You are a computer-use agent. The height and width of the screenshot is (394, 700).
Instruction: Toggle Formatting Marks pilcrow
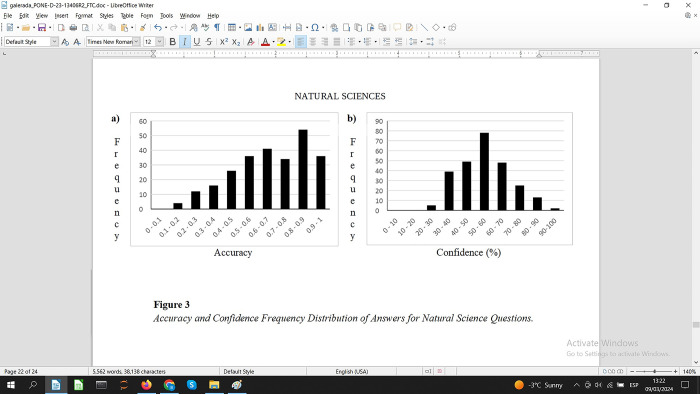217,28
